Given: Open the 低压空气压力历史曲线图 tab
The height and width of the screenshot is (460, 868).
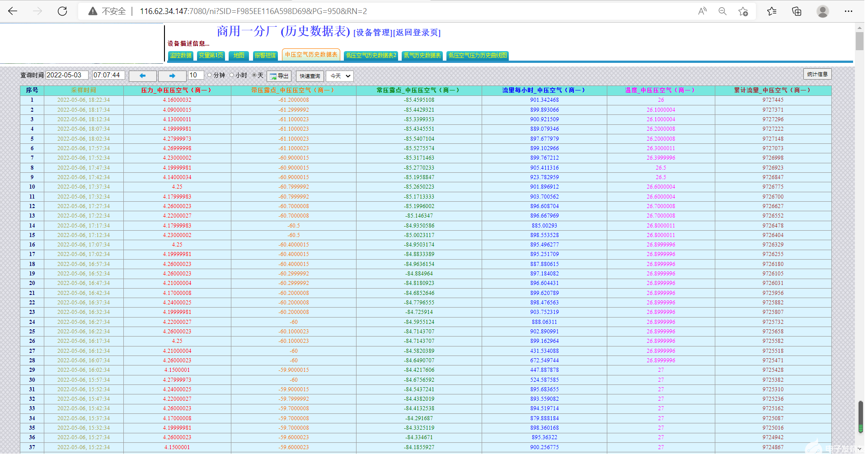Looking at the screenshot, I should click(x=478, y=55).
